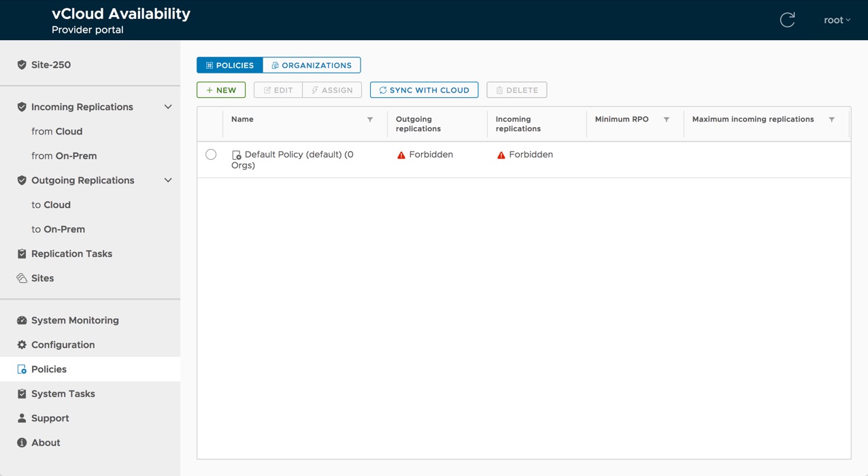The height and width of the screenshot is (476, 868).
Task: Open incoming replications from Cloud
Action: pyautogui.click(x=56, y=131)
